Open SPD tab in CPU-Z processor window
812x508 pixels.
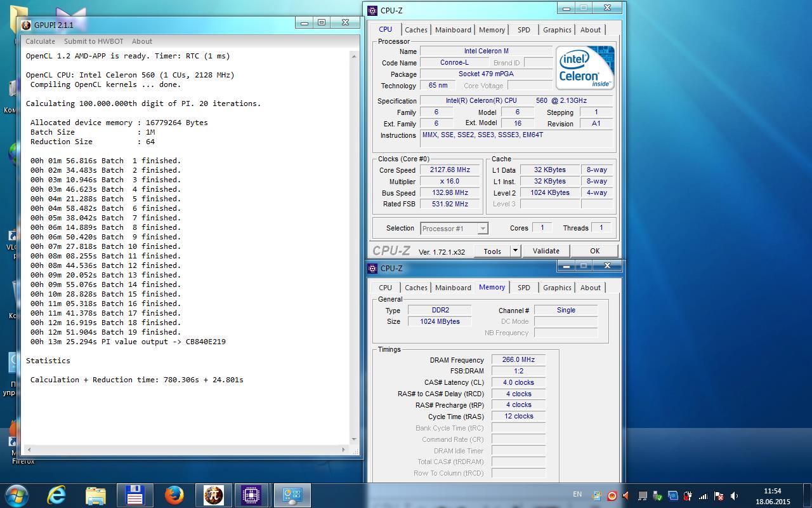(x=524, y=30)
